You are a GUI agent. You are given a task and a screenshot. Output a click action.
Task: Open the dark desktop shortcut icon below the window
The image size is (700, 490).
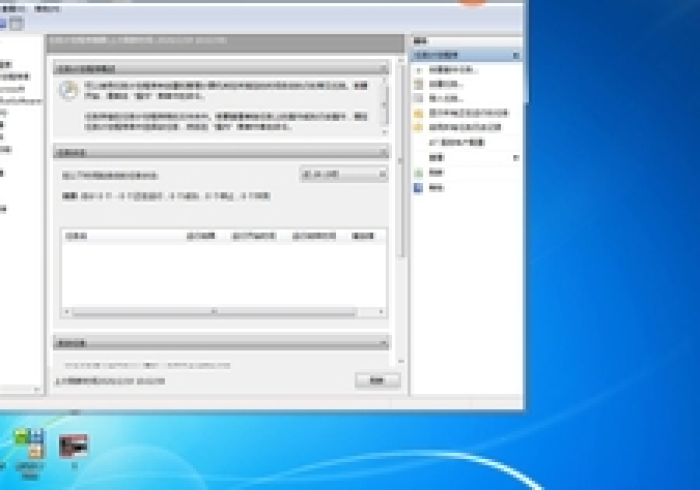(74, 445)
